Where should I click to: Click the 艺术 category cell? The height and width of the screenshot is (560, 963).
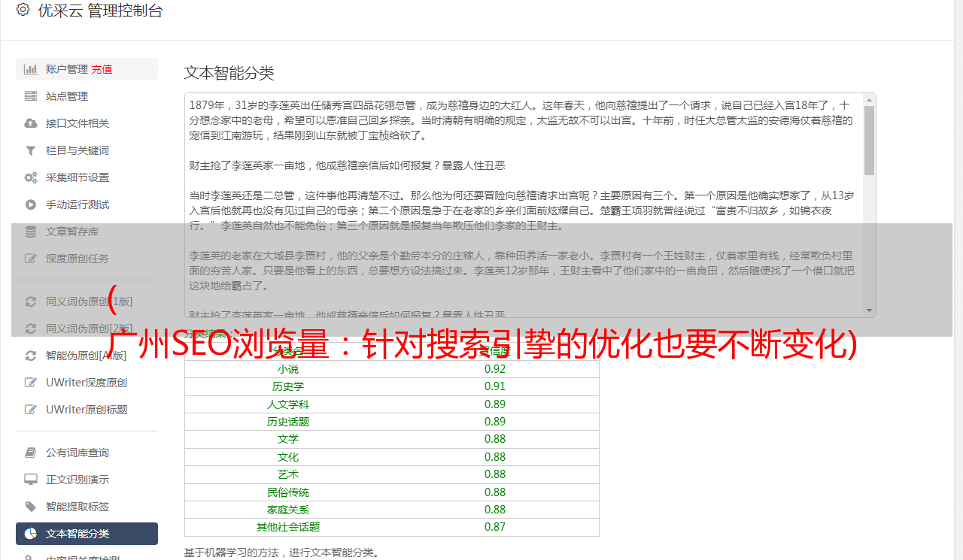(x=288, y=474)
